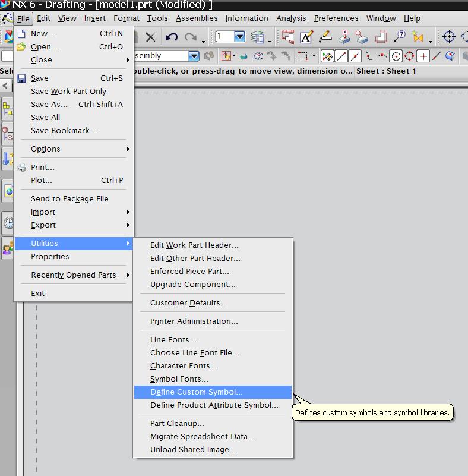Click the Save floppy disk icon in File menu
468x476 pixels.
tap(21, 78)
